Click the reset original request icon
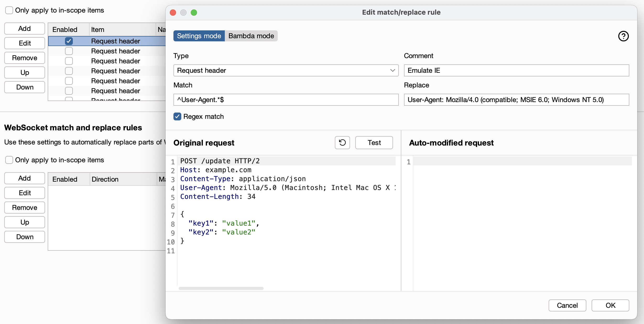The image size is (644, 324). tap(342, 143)
